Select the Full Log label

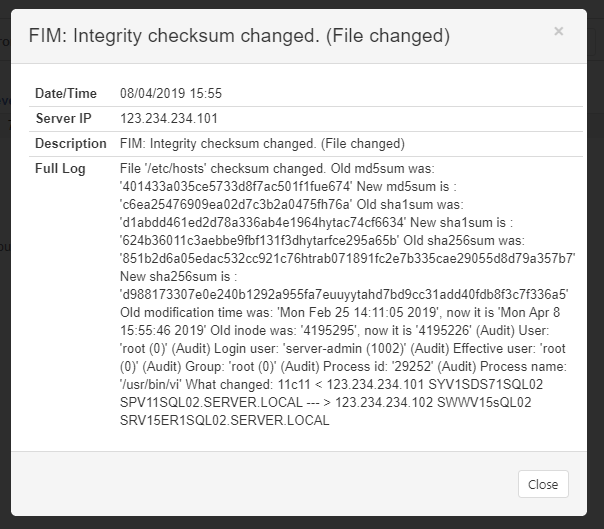pos(60,169)
